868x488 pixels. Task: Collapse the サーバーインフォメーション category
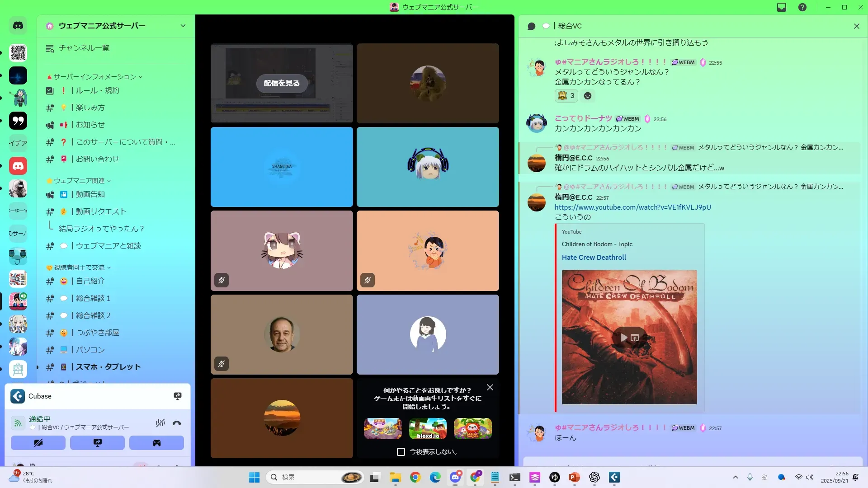(95, 77)
